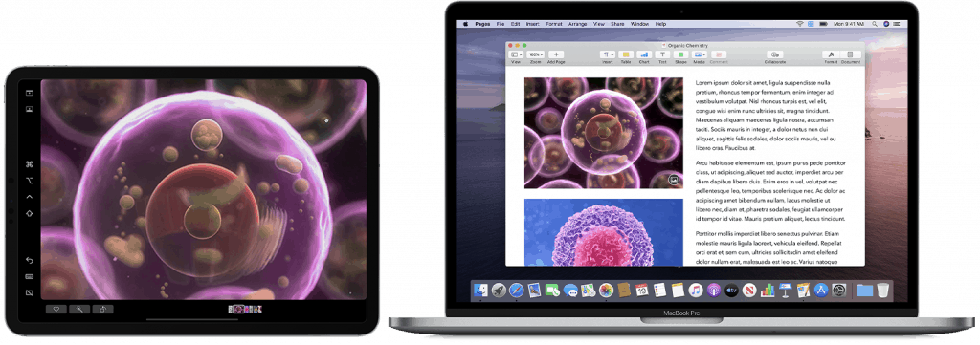Click the Collaborate button
Viewport: 980px width, 345px height.
[x=775, y=54]
